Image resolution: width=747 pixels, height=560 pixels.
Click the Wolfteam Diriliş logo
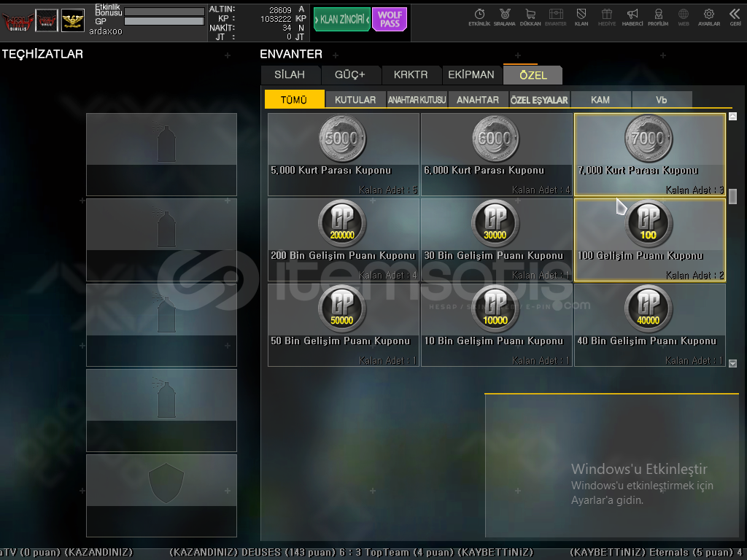(18, 21)
